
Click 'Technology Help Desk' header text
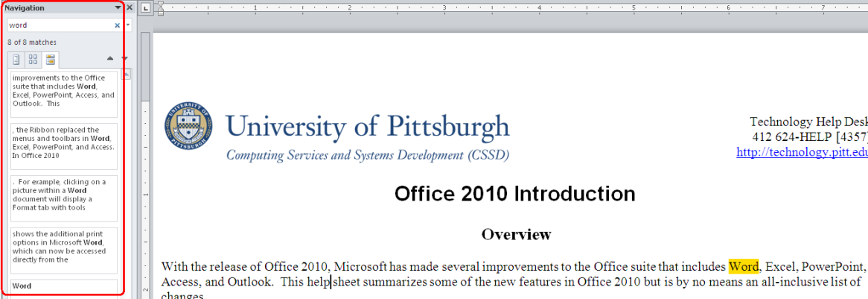coord(808,122)
